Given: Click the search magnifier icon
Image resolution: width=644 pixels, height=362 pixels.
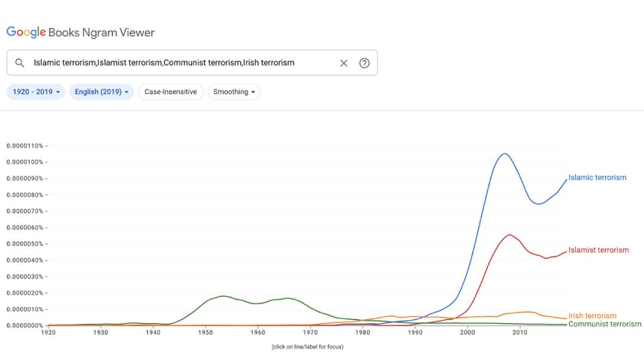Looking at the screenshot, I should click(19, 63).
